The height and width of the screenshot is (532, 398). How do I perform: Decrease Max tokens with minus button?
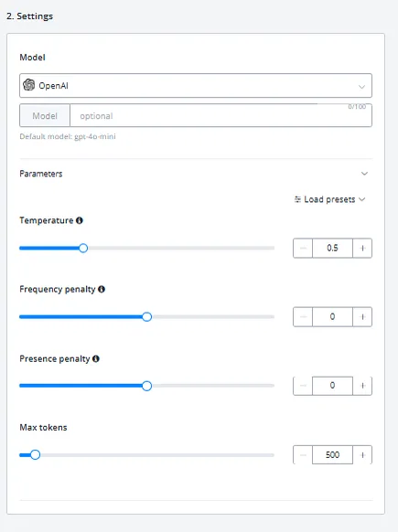pyautogui.click(x=303, y=455)
